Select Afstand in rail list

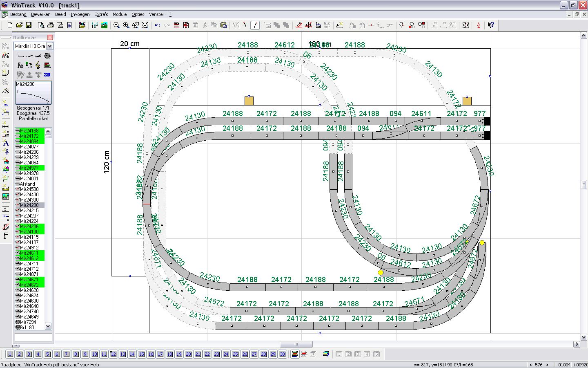pos(29,184)
